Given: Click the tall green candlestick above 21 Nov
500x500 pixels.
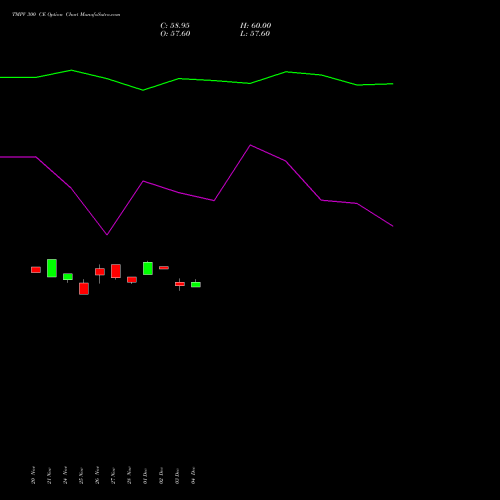Looking at the screenshot, I should (52, 268).
